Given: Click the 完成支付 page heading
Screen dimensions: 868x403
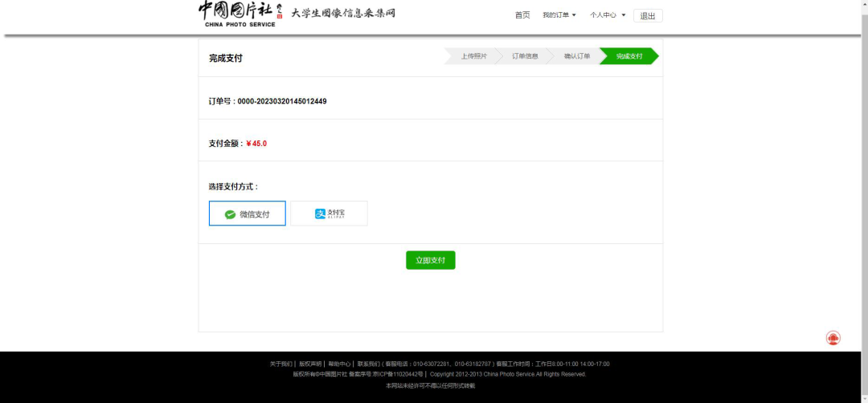Looking at the screenshot, I should [x=225, y=58].
